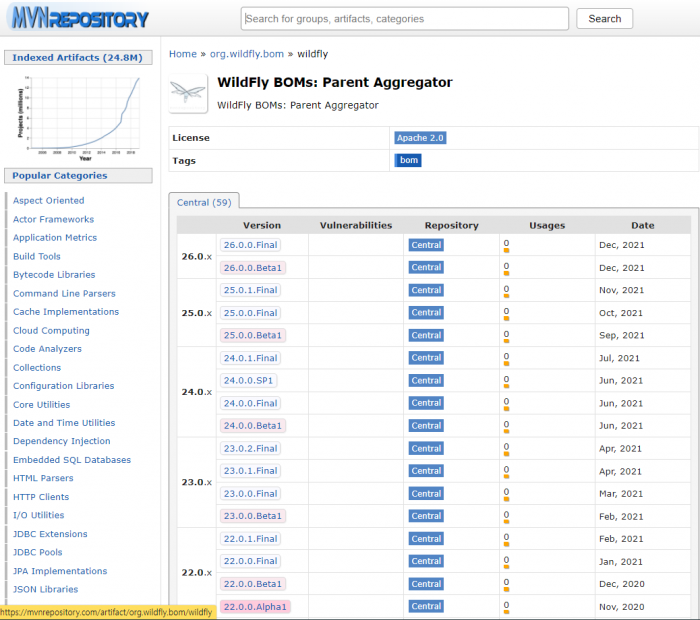Open HTTP Clients category
This screenshot has height=620, width=700.
point(41,497)
